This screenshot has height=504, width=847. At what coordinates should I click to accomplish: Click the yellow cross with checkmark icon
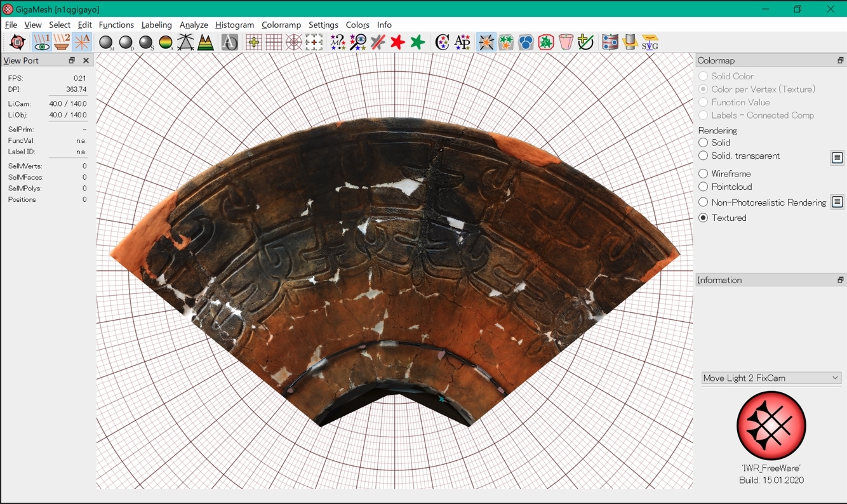point(585,43)
